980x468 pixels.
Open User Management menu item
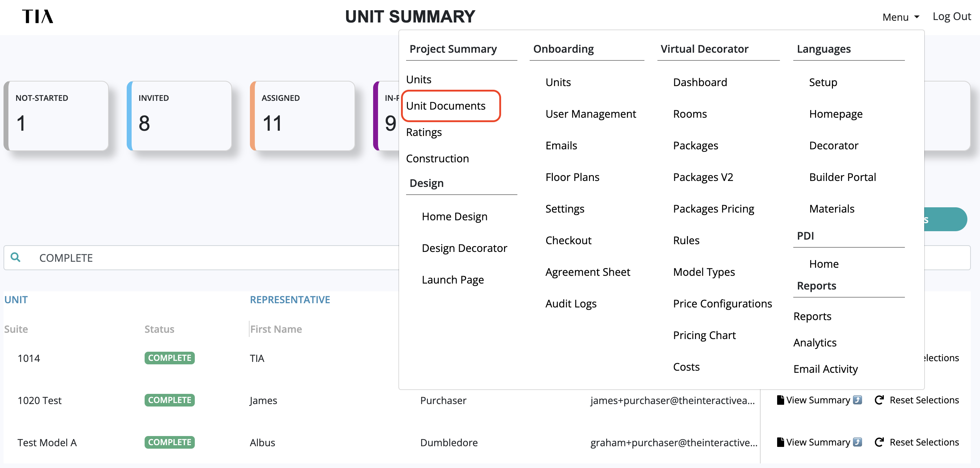coord(590,114)
